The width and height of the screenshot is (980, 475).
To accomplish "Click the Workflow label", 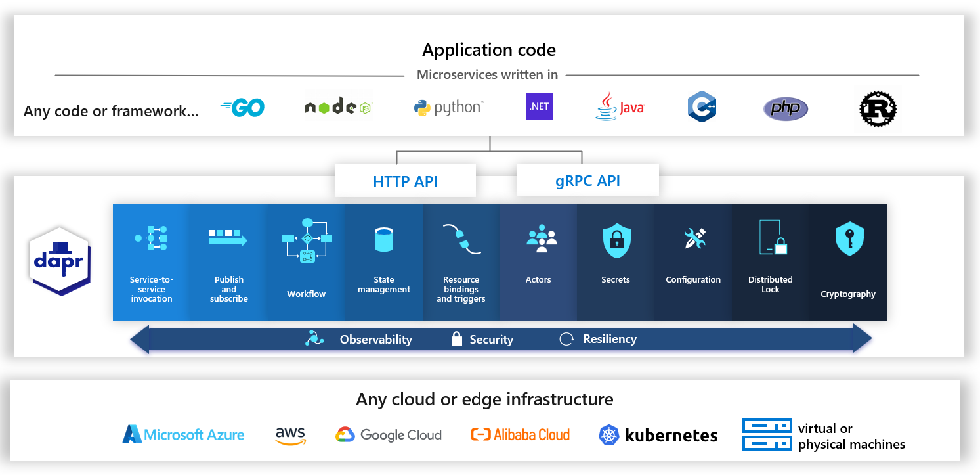I will point(307,294).
